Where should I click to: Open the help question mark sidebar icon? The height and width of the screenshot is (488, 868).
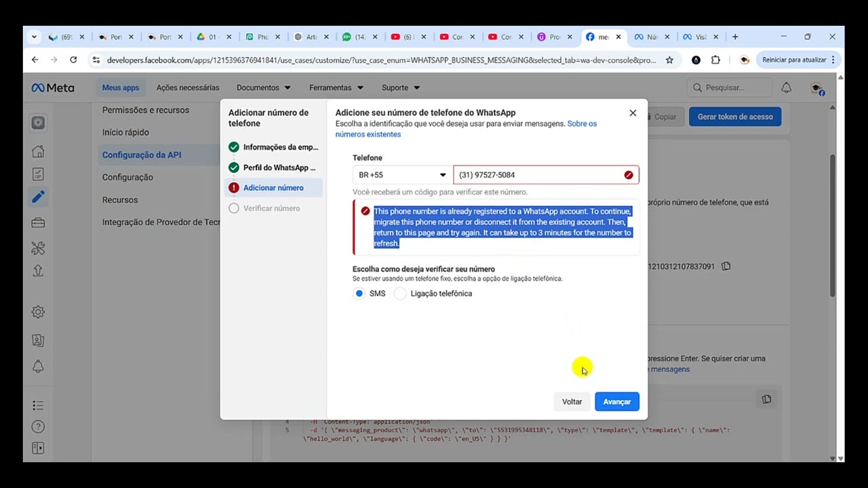(x=38, y=426)
